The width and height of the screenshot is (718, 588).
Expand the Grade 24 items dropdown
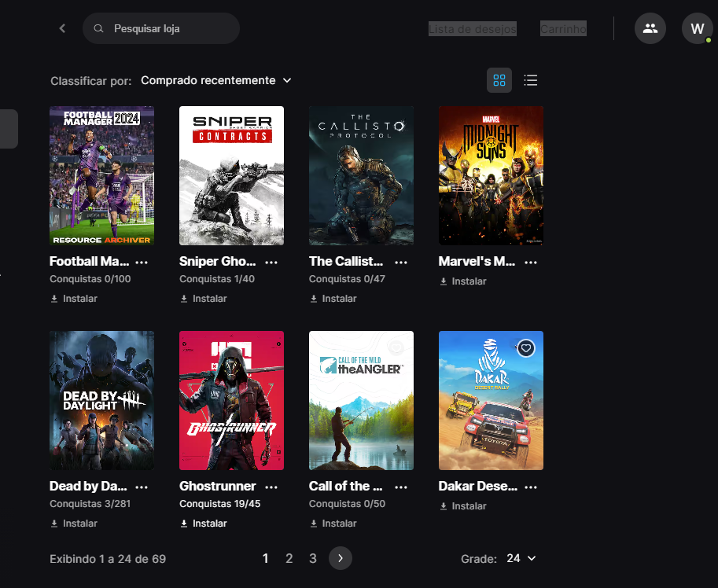pyautogui.click(x=521, y=558)
